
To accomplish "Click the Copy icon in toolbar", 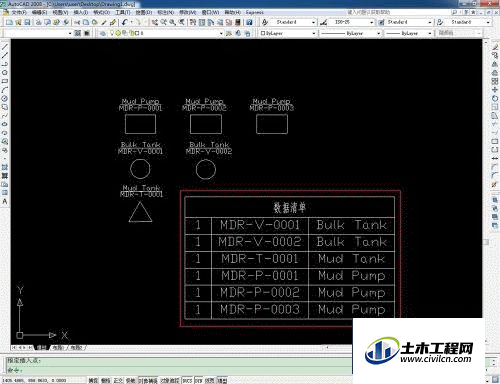I will tap(86, 22).
